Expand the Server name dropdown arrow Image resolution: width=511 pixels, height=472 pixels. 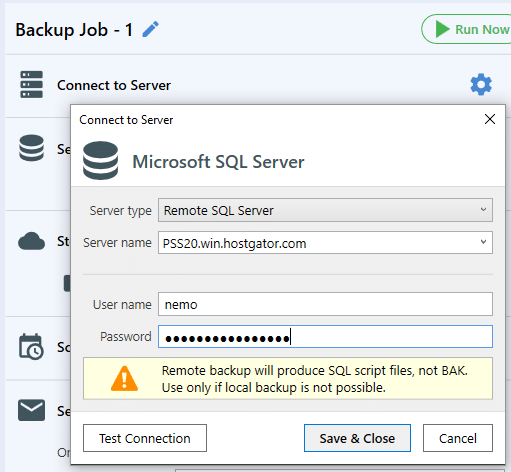pyautogui.click(x=483, y=242)
